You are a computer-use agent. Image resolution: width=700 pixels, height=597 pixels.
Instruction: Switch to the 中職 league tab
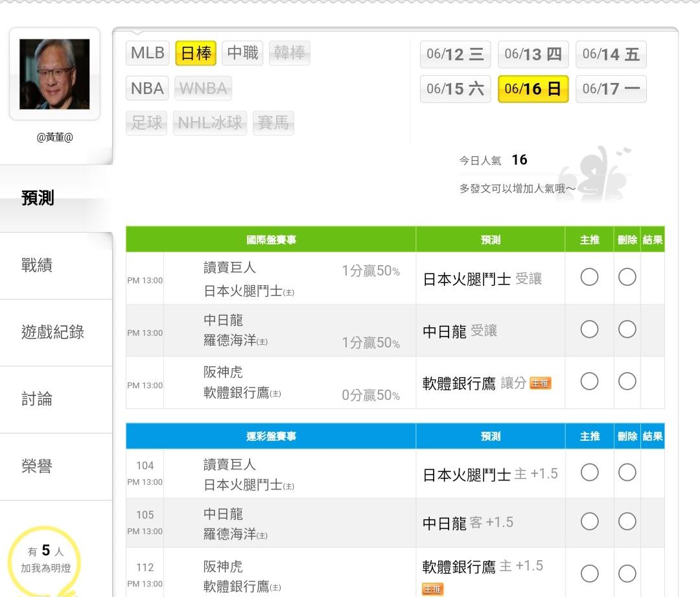243,53
